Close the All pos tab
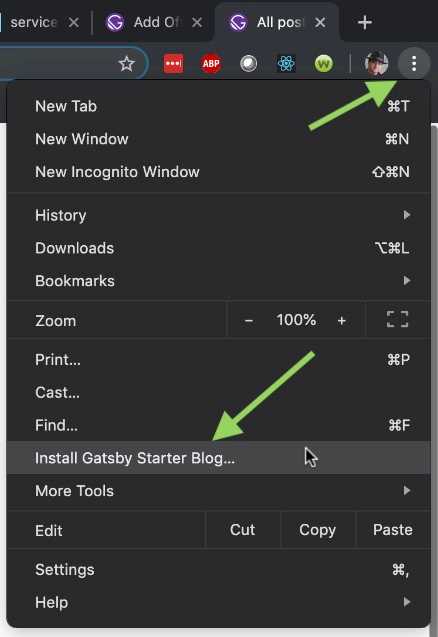Image resolution: width=438 pixels, height=637 pixels. [320, 22]
